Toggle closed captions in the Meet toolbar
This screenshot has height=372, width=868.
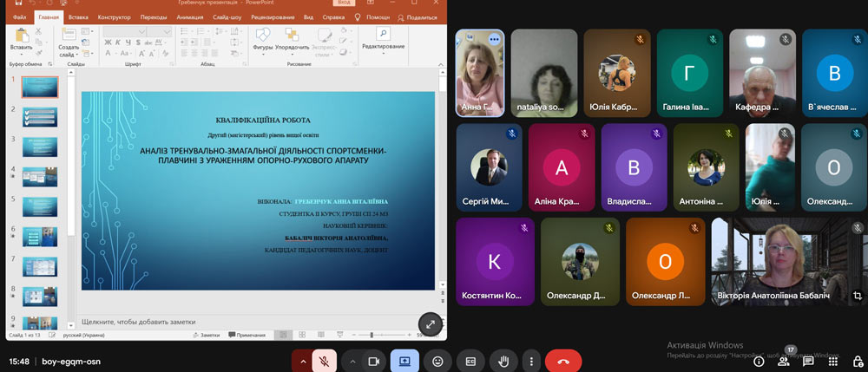tap(470, 361)
